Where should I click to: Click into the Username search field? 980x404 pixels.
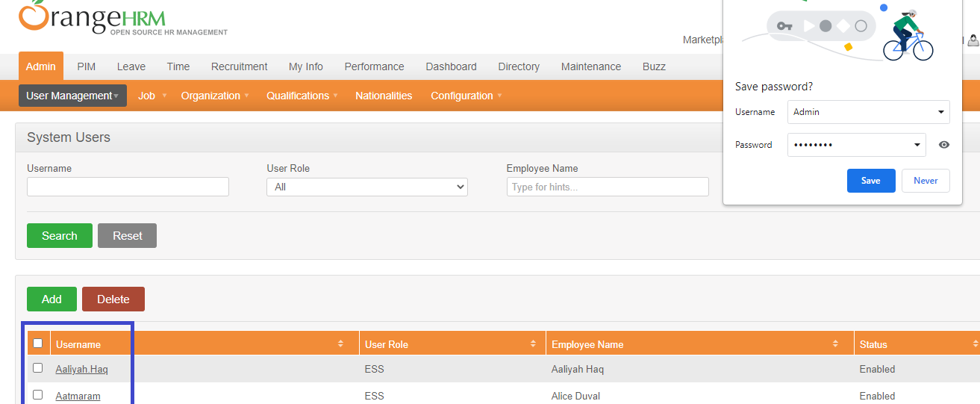point(128,187)
